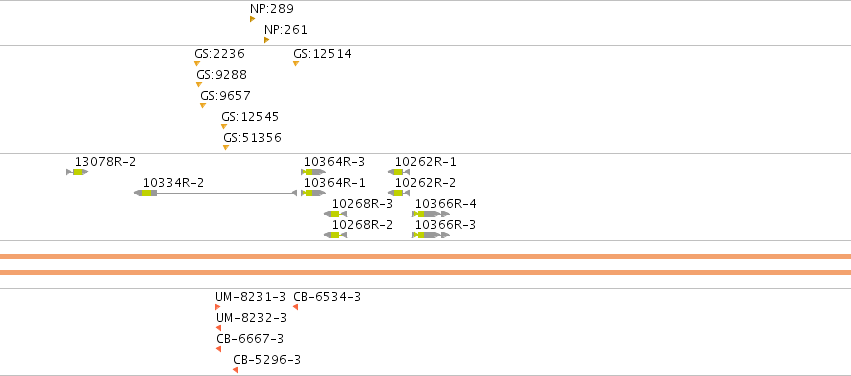
Task: Click the 10268R-3 gene glyph
Action: pyautogui.click(x=335, y=214)
